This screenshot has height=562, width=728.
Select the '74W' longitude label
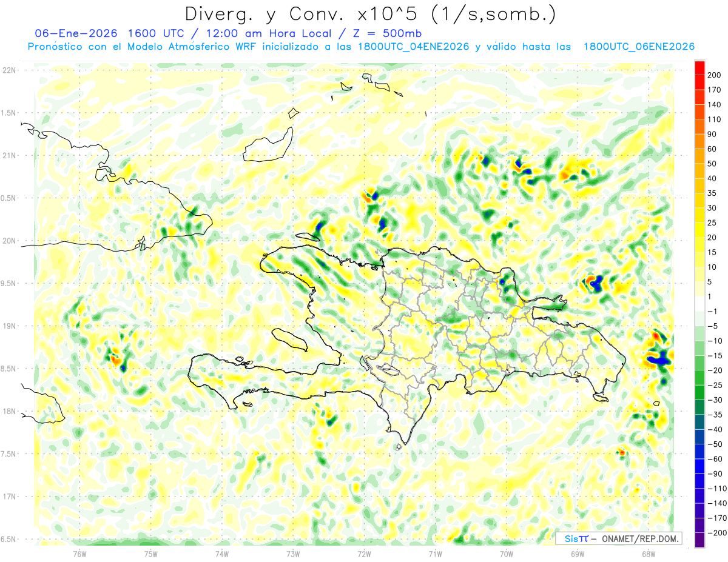click(x=221, y=554)
